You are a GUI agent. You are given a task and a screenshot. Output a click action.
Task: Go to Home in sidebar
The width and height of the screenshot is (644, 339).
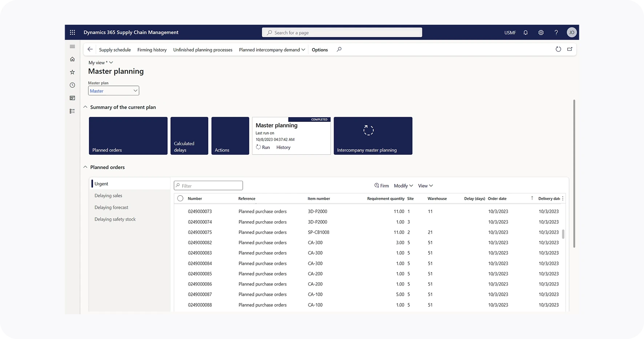click(x=72, y=59)
